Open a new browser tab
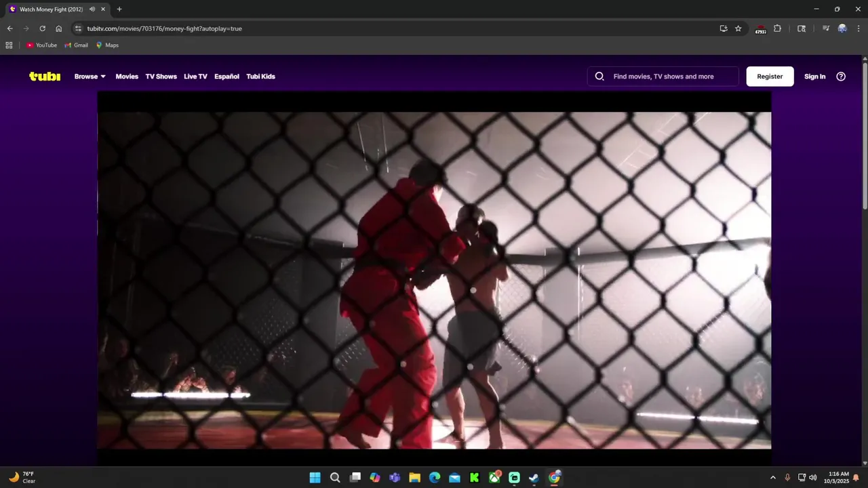The image size is (868, 488). pyautogui.click(x=119, y=9)
